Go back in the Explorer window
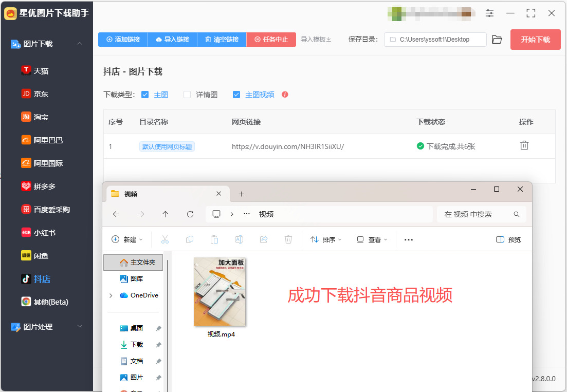The height and width of the screenshot is (392, 567). point(116,214)
